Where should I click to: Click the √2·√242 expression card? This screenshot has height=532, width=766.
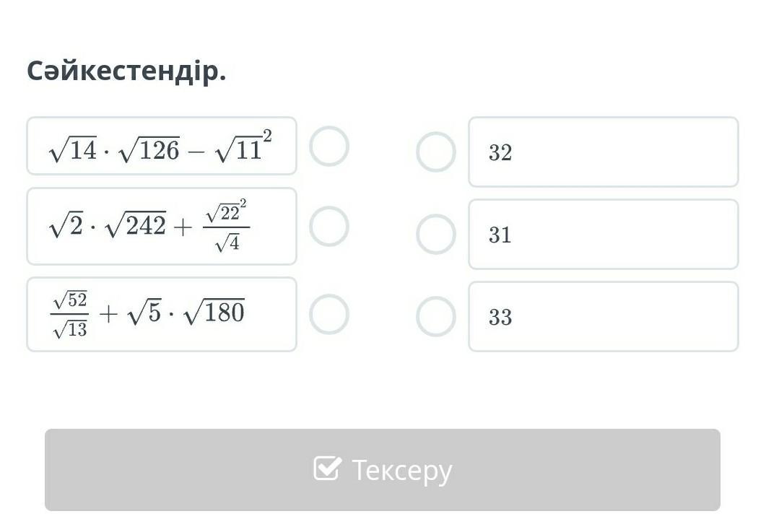[162, 226]
